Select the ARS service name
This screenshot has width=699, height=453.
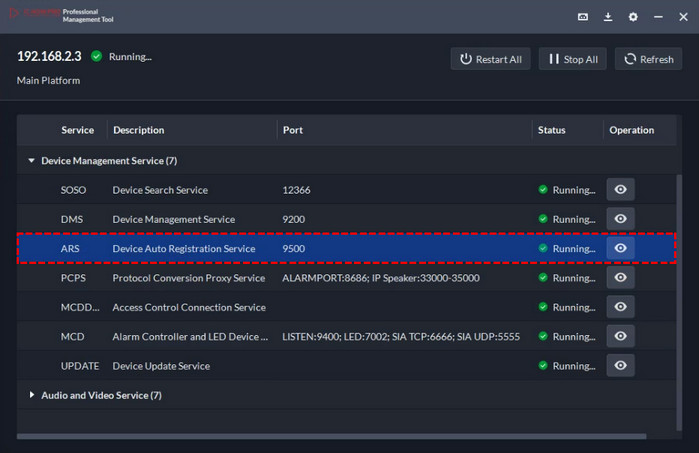tap(70, 249)
